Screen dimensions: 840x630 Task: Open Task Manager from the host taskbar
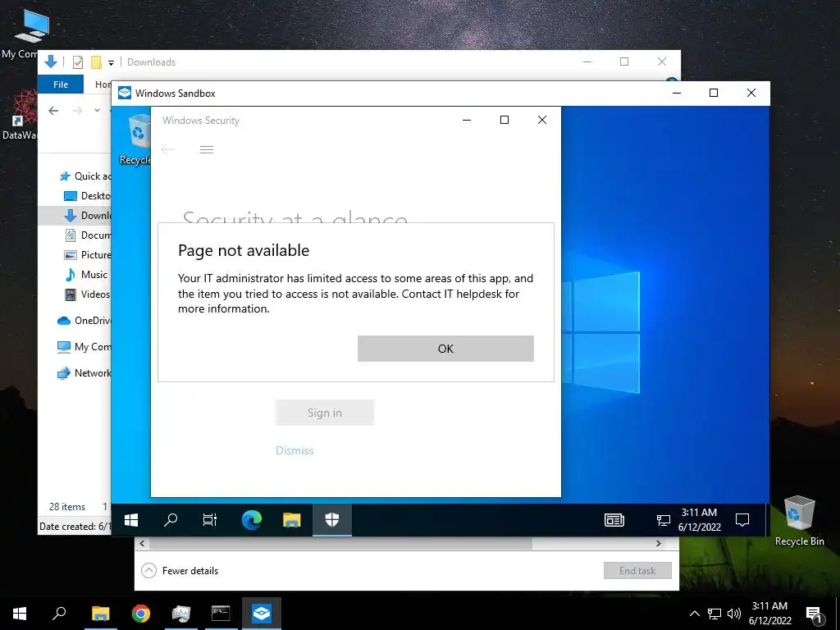181,614
